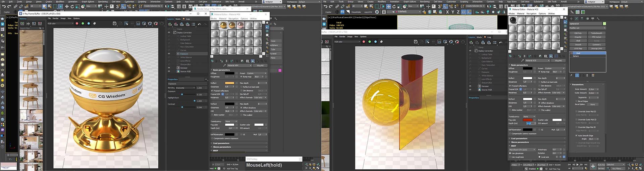
Task: Hide the Denoiser layer in left frame buffer
Action: click(x=169, y=68)
